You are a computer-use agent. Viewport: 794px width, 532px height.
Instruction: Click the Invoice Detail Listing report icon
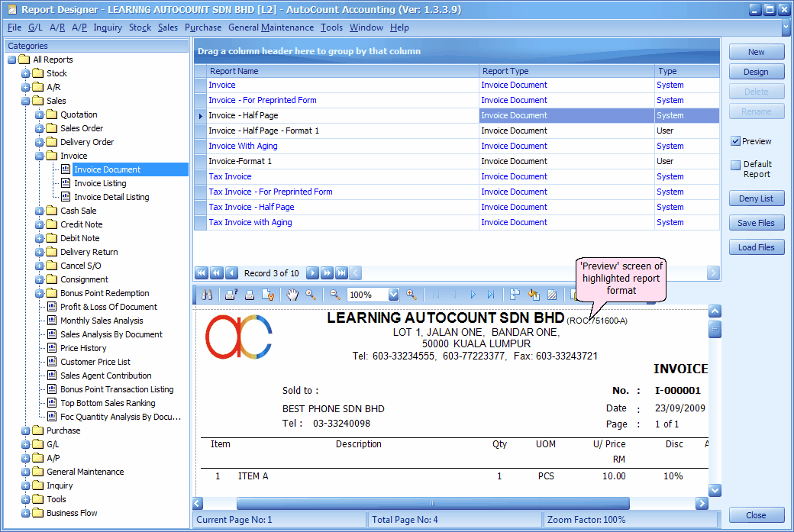(x=66, y=196)
